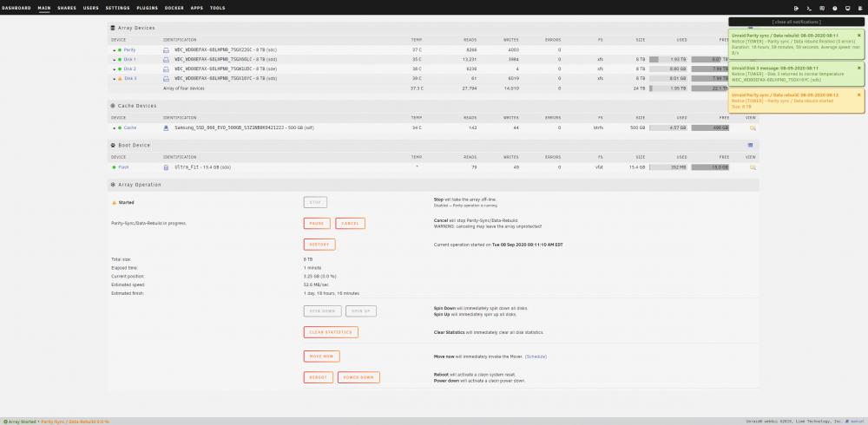Image resolution: width=868 pixels, height=425 pixels.
Task: Click the Disk 1 green status dot
Action: (x=120, y=59)
